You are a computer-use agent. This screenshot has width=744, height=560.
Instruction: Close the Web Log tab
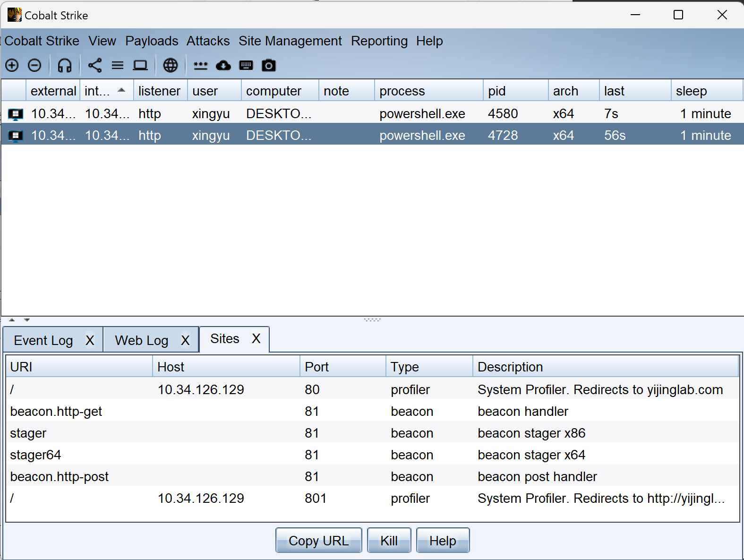(x=185, y=340)
